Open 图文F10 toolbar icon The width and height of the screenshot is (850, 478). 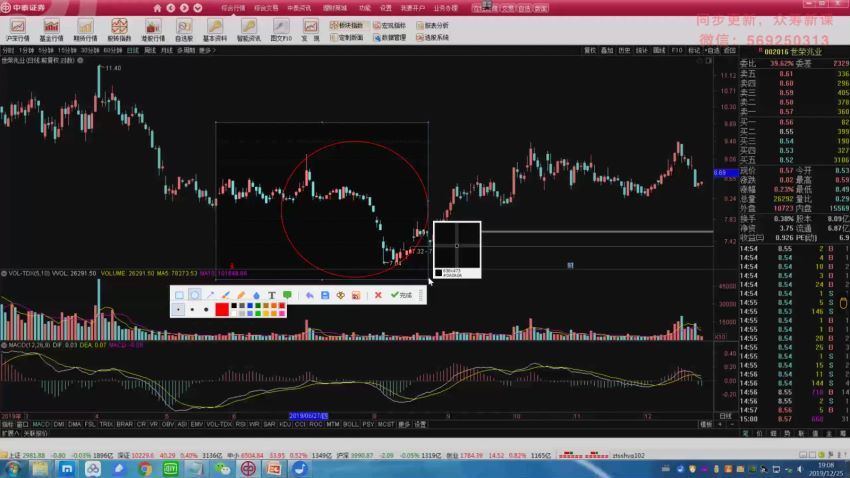(x=281, y=30)
